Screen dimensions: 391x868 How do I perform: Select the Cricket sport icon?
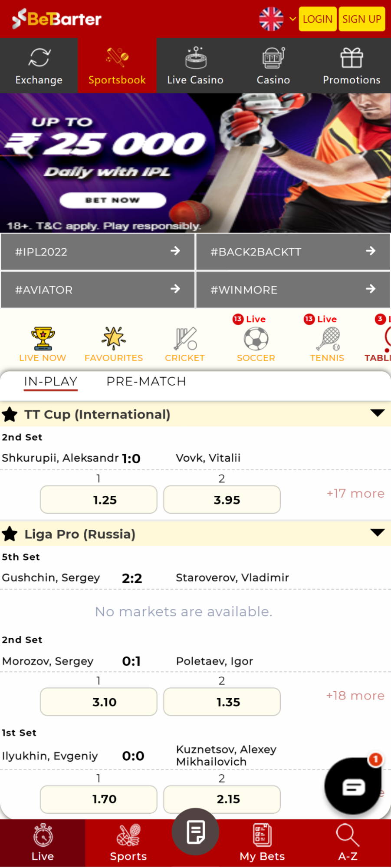[185, 339]
